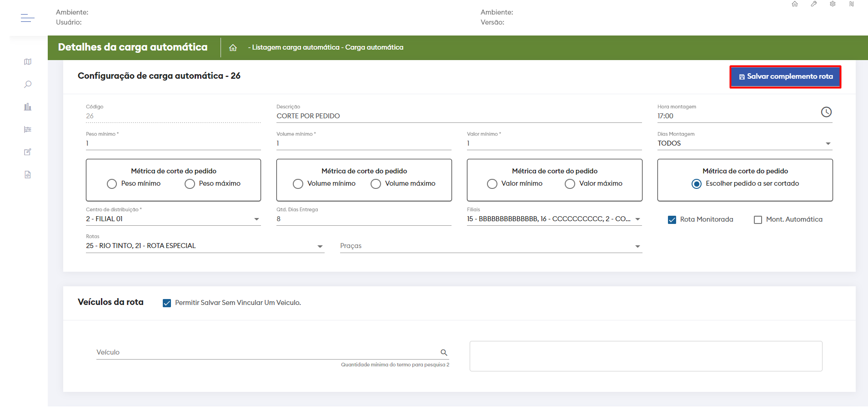Viewport: 868px width, 411px height.
Task: Open the Centro de distribuição dropdown
Action: point(256,219)
